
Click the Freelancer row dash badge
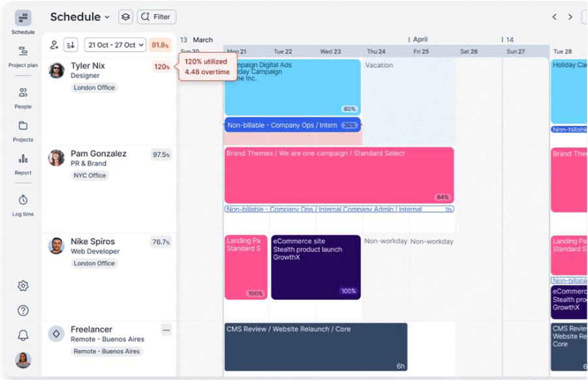coord(166,330)
